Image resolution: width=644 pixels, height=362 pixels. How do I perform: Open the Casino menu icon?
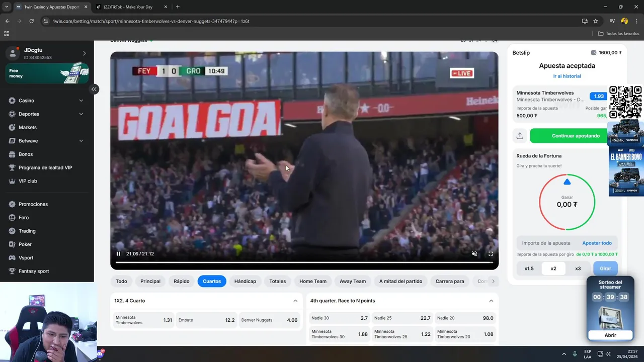tap(12, 101)
